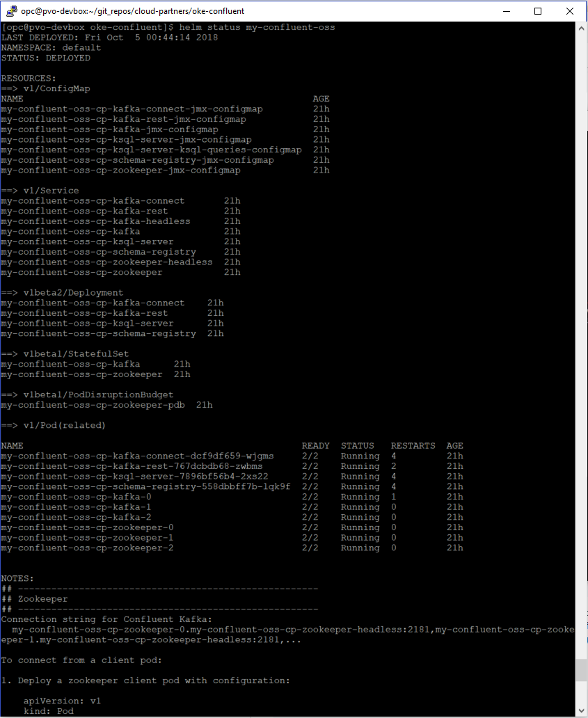Close the PuTTY terminal window
This screenshot has height=718, width=588.
coord(570,11)
